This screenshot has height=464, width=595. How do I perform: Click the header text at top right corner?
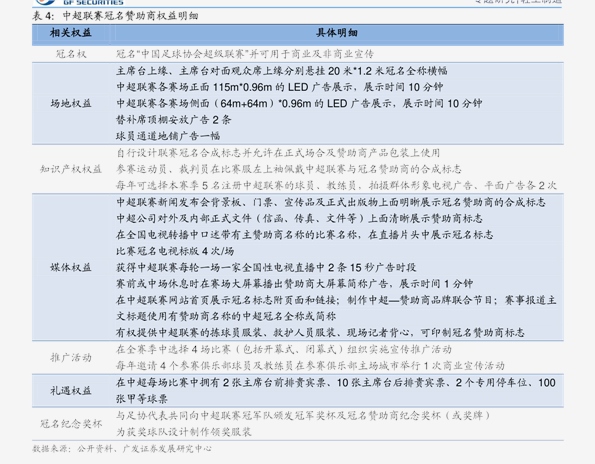tap(518, 2)
